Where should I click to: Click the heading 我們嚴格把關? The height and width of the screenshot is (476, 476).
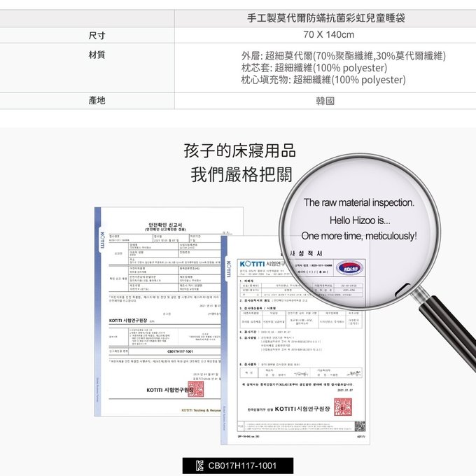coord(241,174)
